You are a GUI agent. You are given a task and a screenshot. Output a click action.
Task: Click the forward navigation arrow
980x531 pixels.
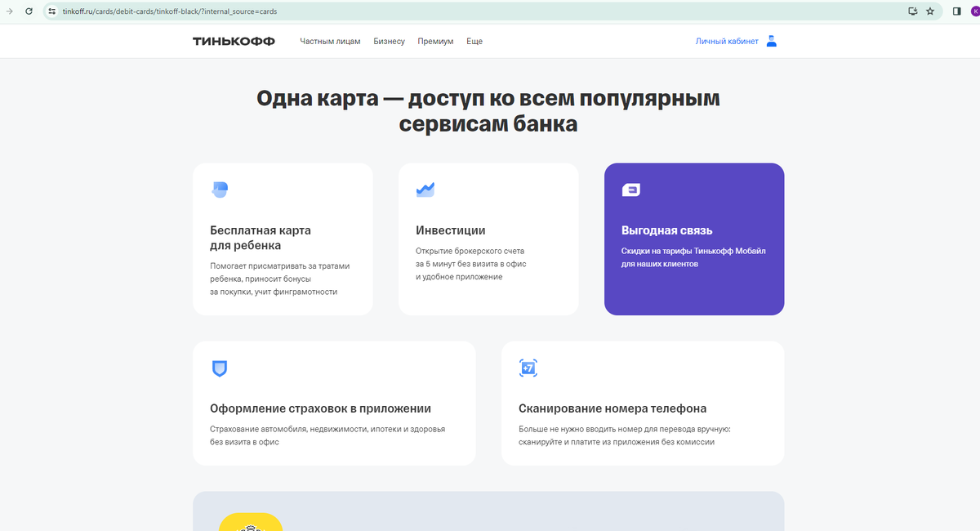9,11
